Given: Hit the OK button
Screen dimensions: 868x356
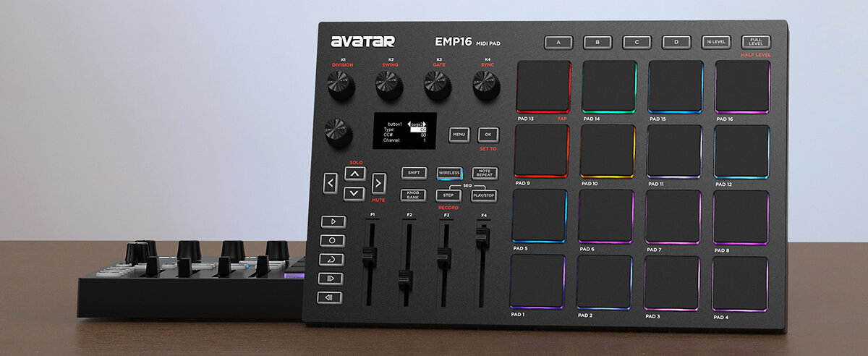Looking at the screenshot, I should 488,135.
